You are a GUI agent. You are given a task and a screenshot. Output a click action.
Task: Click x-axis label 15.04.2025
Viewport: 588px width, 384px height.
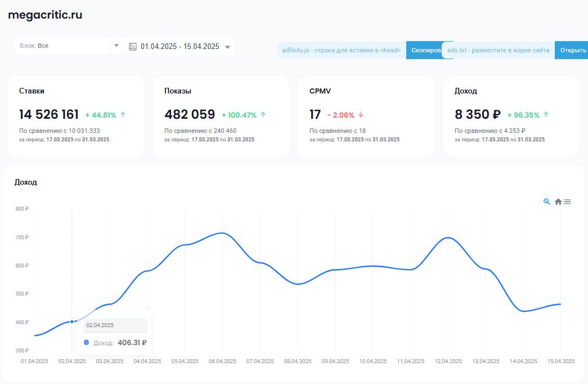[561, 361]
